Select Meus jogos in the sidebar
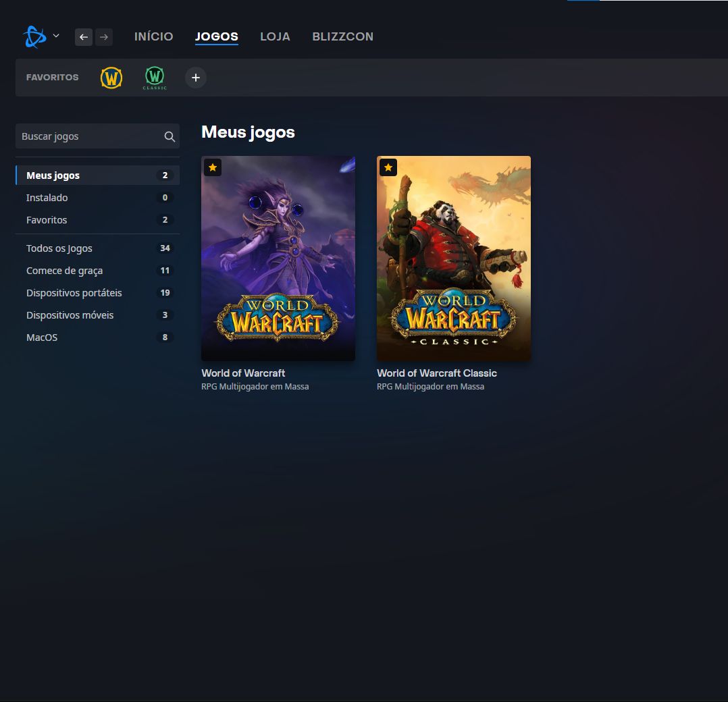The width and height of the screenshot is (728, 702). 97,175
